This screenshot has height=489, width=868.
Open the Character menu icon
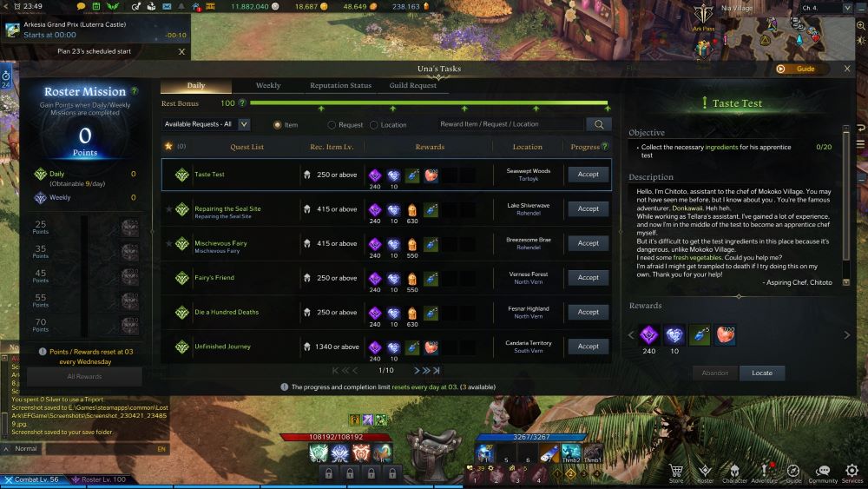(734, 472)
